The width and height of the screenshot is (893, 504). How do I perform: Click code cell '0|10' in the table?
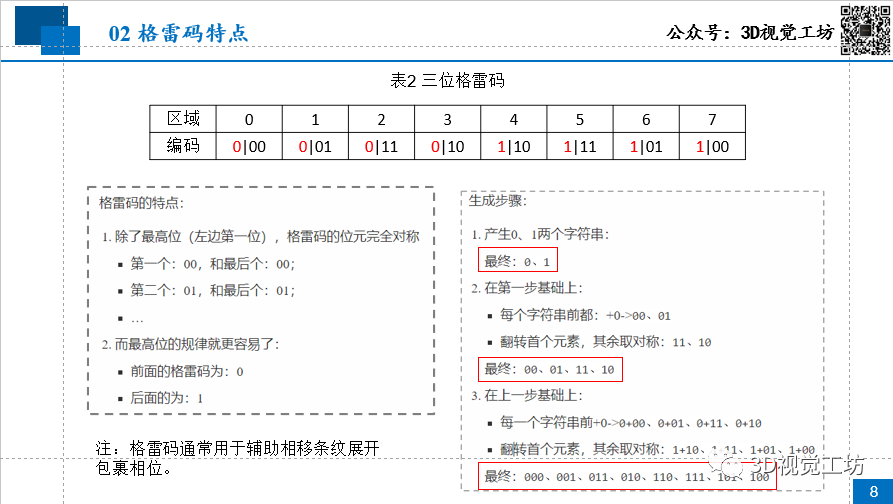[x=448, y=146]
